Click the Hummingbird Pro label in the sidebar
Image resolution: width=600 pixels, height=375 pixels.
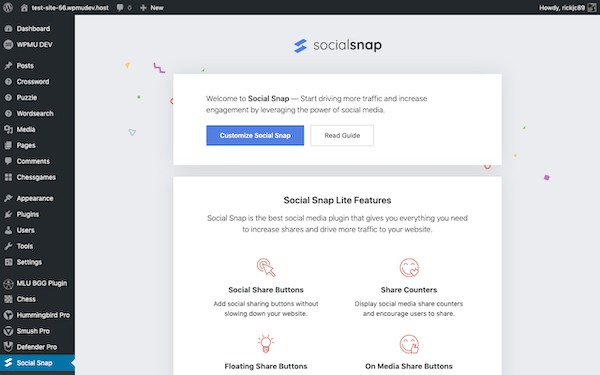(x=43, y=315)
